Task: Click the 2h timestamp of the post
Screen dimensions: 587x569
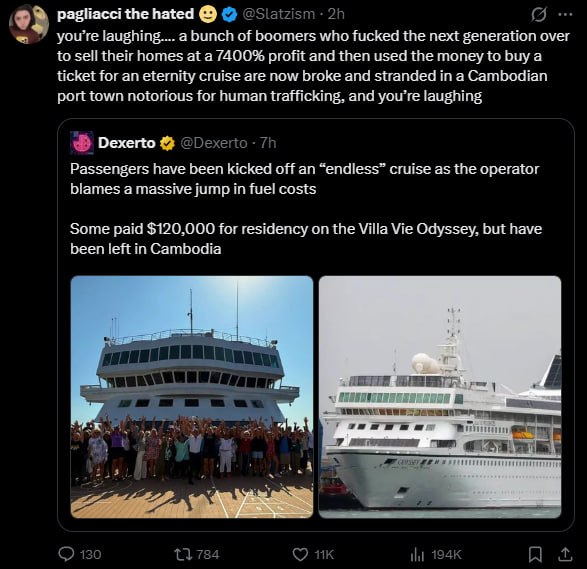Action: point(336,14)
